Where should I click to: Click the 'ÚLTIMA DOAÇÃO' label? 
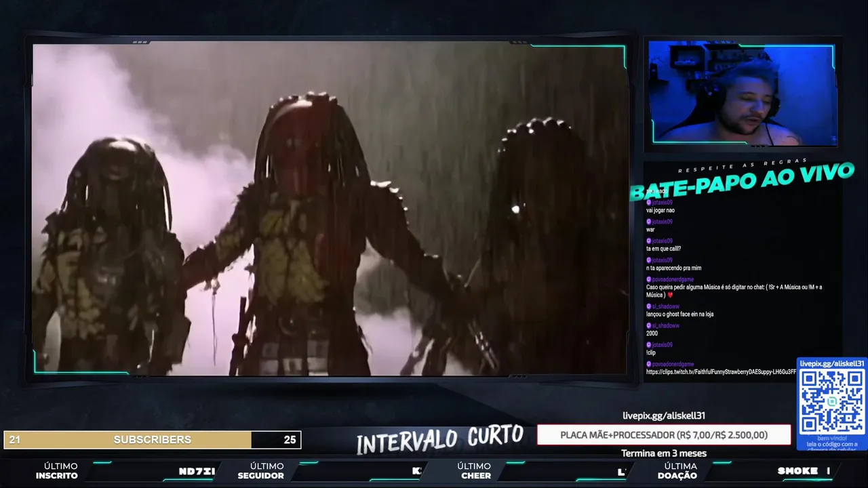[x=677, y=471]
